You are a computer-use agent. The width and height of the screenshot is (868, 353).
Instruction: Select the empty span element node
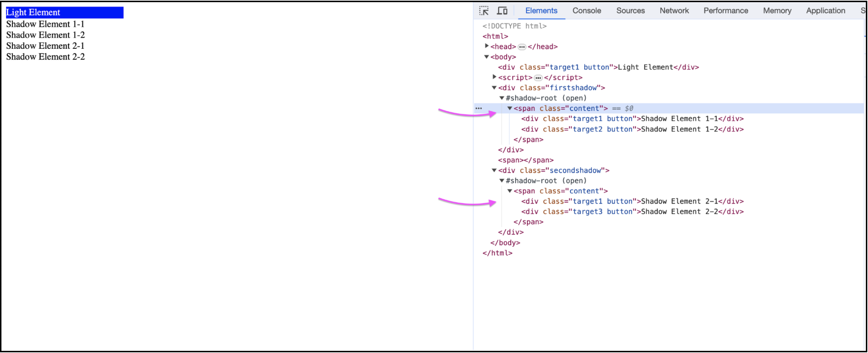(526, 160)
